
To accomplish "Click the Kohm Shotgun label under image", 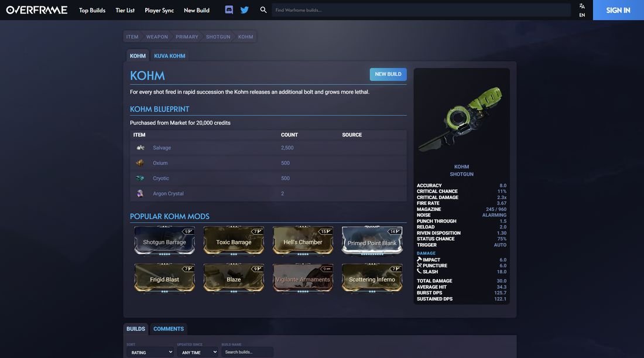I will 461,170.
